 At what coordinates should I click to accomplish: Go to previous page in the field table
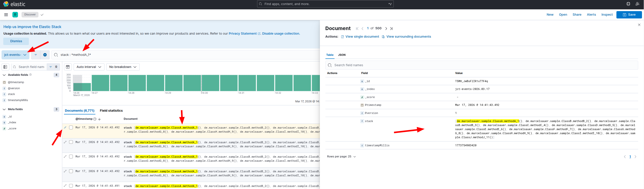(625, 157)
